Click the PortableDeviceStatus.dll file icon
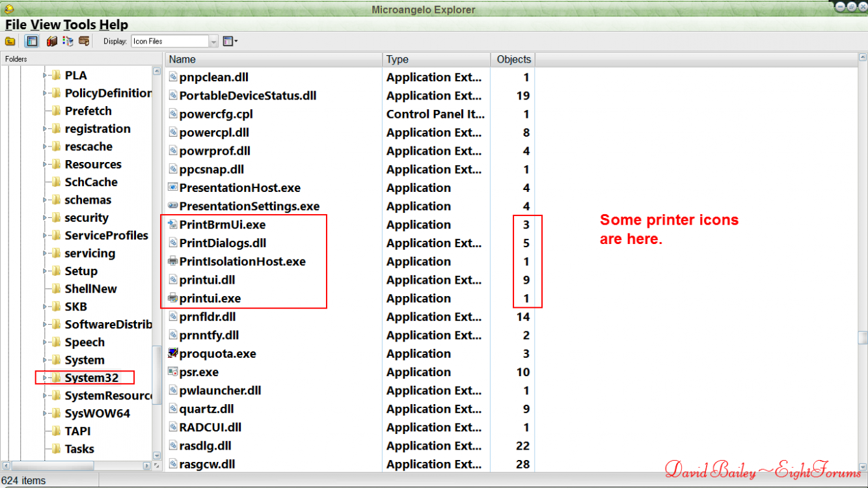Image resolution: width=868 pixels, height=488 pixels. tap(172, 95)
